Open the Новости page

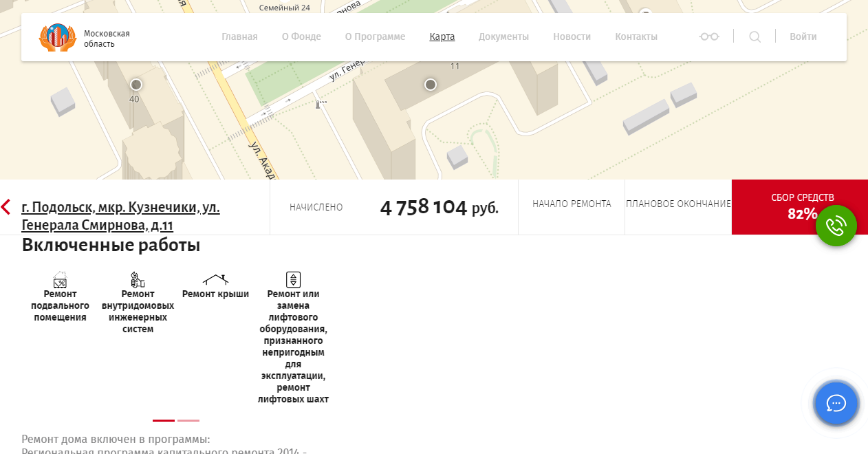[x=572, y=36]
